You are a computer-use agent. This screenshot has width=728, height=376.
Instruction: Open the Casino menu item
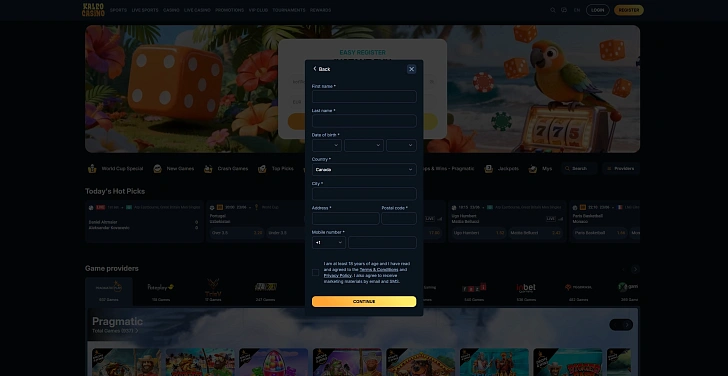coord(171,10)
